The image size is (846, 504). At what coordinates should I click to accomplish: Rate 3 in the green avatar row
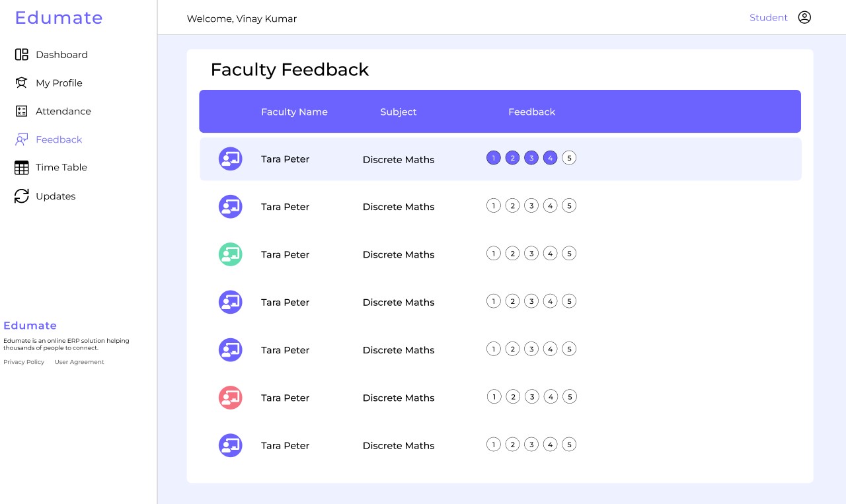tap(531, 253)
